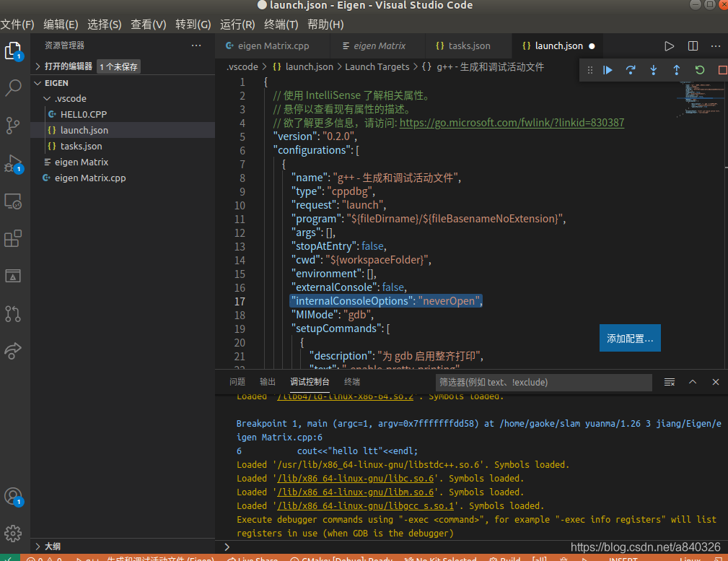
Task: Open the 选择(S) menu
Action: pyautogui.click(x=105, y=25)
